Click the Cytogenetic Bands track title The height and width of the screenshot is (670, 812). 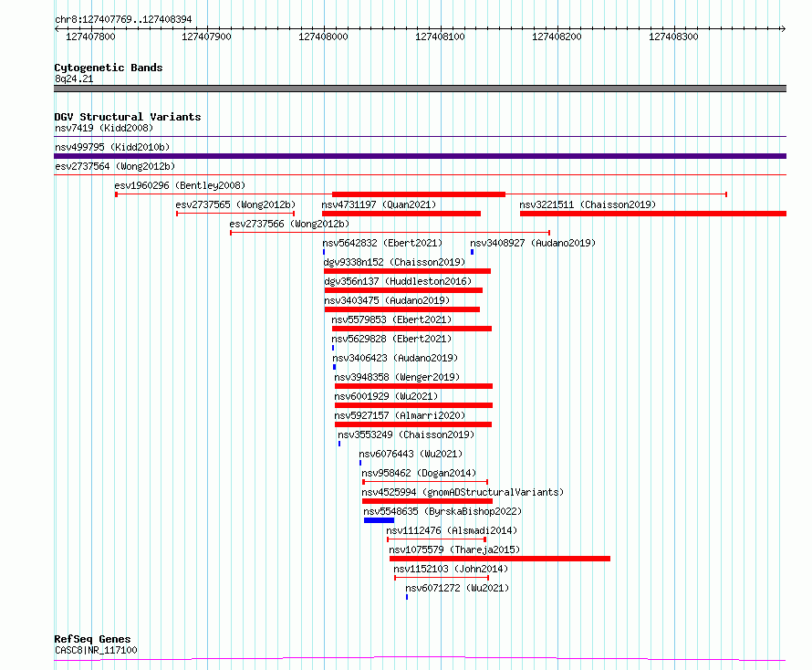[109, 68]
